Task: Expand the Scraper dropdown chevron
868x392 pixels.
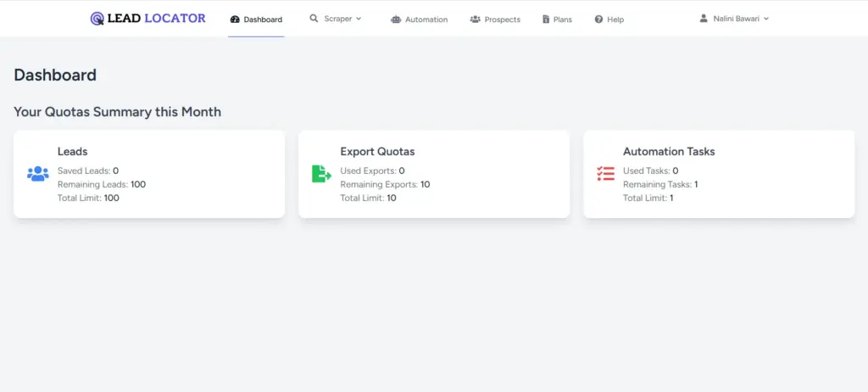Action: (359, 19)
